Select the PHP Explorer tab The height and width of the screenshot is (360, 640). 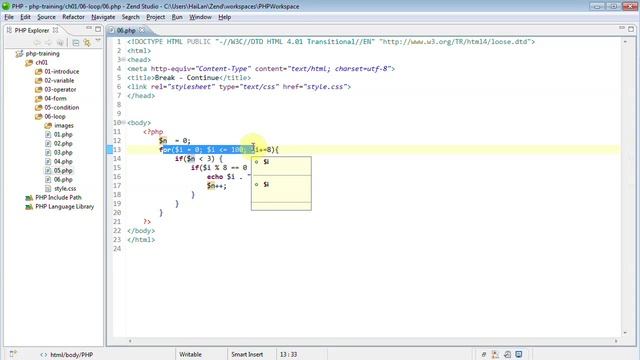[31, 30]
